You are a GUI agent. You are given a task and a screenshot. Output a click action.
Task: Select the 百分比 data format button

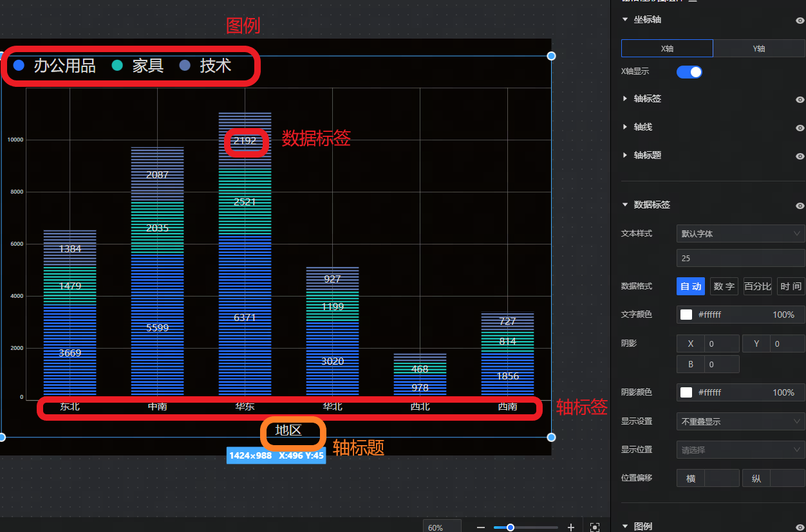[757, 286]
